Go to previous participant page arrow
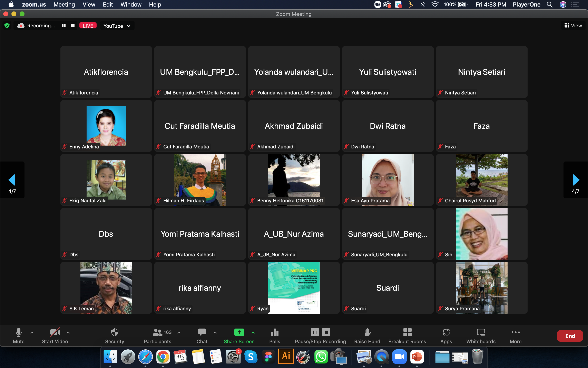 tap(12, 180)
